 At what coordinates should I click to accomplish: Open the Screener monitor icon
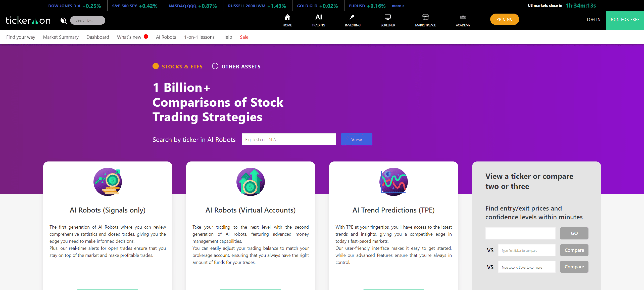point(387,17)
